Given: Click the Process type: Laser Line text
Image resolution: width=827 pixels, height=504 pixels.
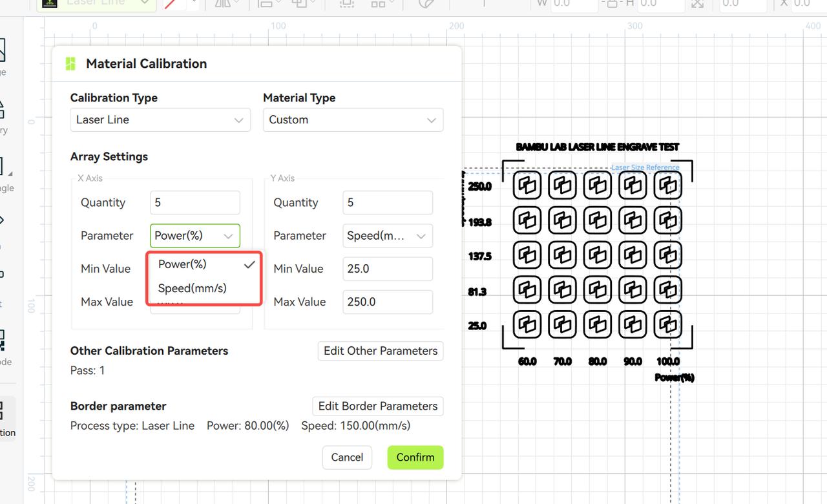Looking at the screenshot, I should coord(132,426).
